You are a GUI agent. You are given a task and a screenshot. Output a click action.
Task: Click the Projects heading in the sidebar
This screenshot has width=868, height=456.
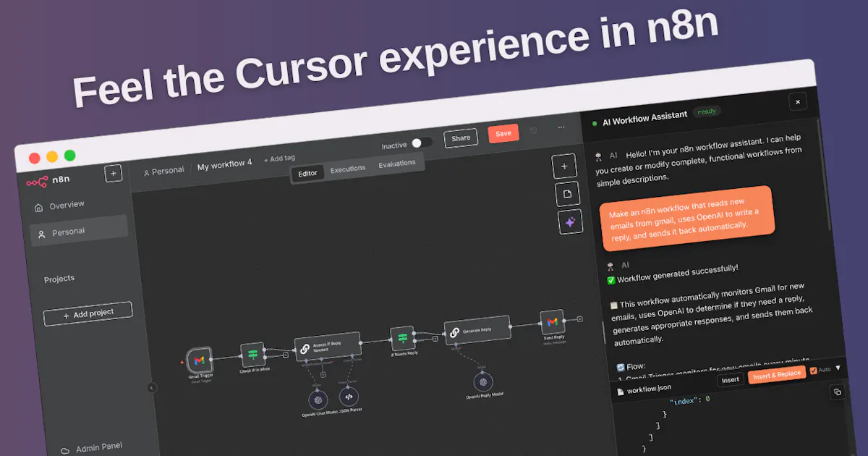[x=59, y=279]
